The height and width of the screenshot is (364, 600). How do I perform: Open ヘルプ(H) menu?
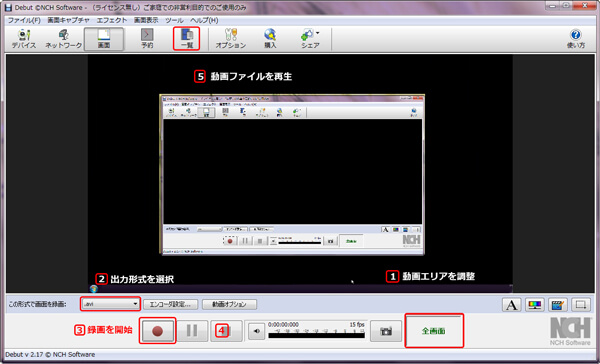coord(204,20)
